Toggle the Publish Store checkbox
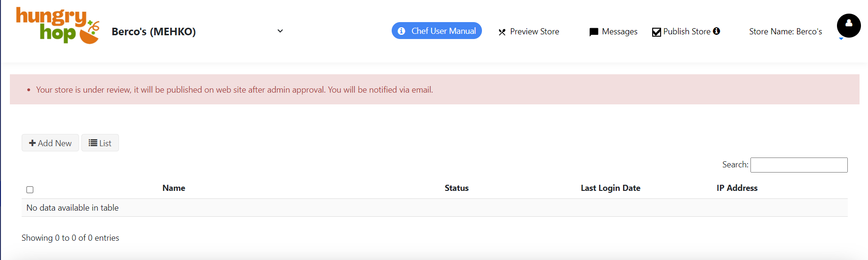 [x=656, y=32]
